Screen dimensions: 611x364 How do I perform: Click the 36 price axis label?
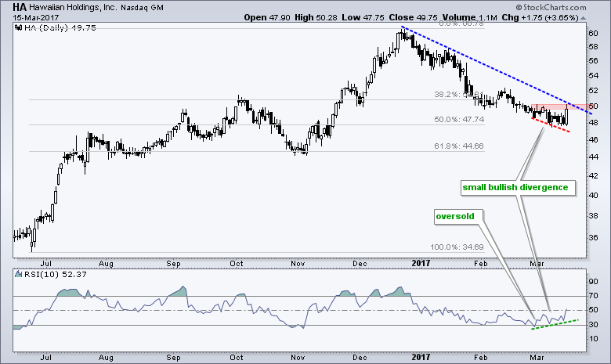point(593,237)
